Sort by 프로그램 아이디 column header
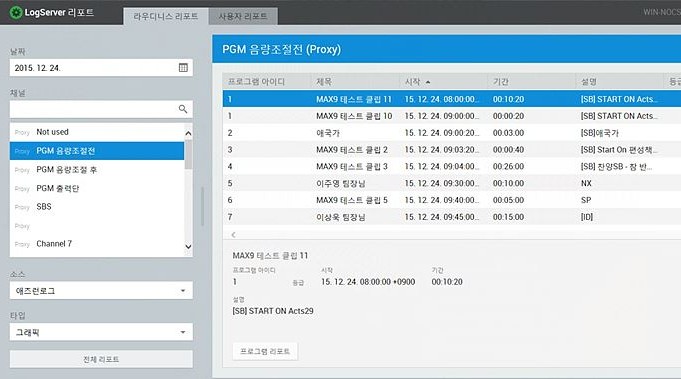The height and width of the screenshot is (379, 681). (x=267, y=82)
